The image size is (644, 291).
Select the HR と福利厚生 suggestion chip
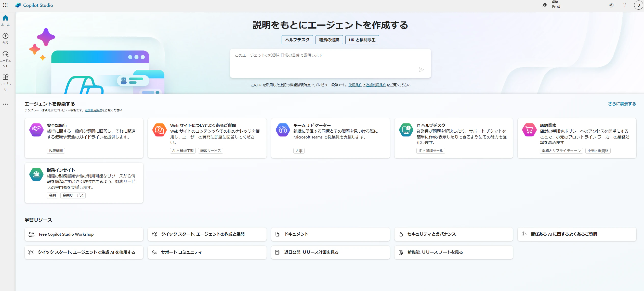pyautogui.click(x=362, y=40)
